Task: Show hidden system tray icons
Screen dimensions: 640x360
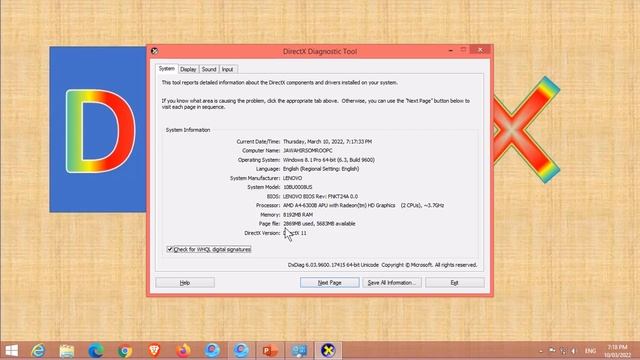Action: [541, 351]
